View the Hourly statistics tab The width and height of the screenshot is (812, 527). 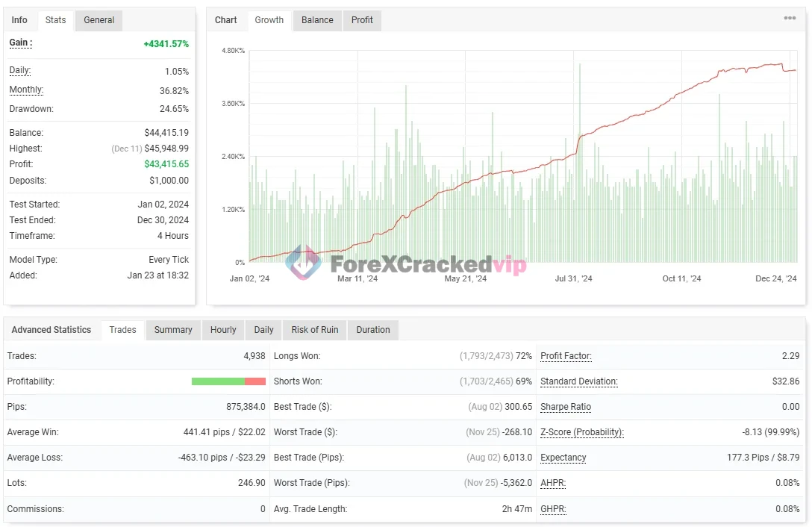[223, 330]
